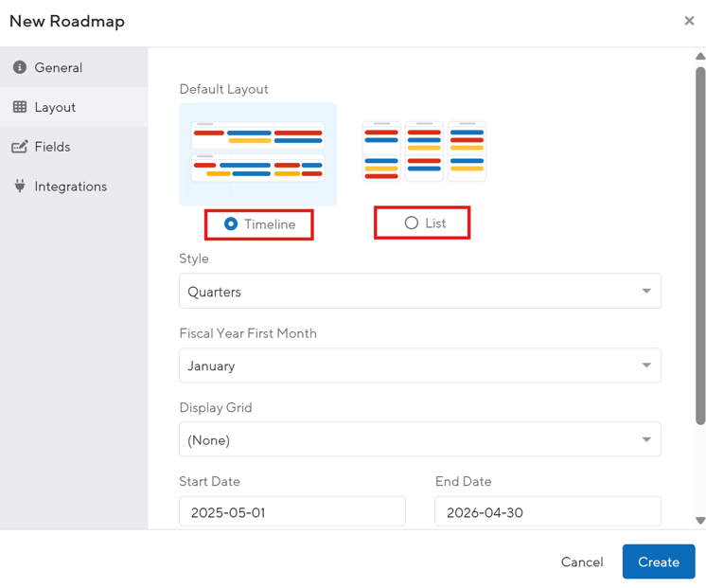Viewport: 706px width, 588px height.
Task: Click the scrollbar down arrow
Action: [x=700, y=520]
